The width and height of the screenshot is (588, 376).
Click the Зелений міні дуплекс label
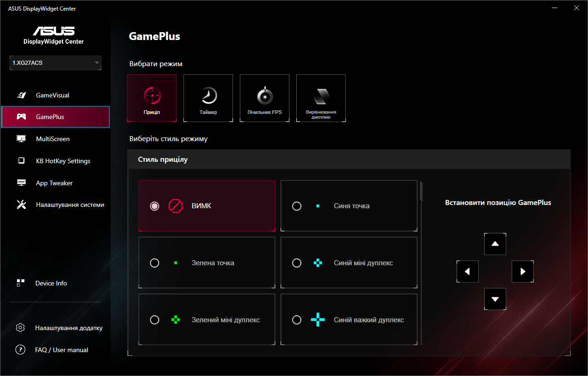pos(226,320)
